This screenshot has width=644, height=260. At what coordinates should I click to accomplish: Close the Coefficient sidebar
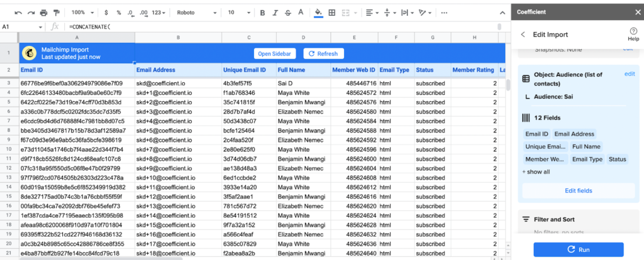(637, 12)
